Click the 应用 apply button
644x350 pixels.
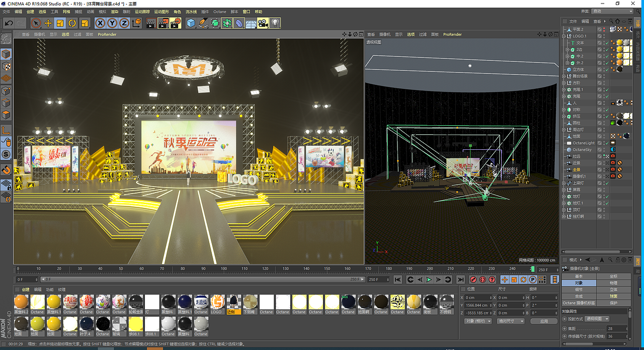[544, 321]
